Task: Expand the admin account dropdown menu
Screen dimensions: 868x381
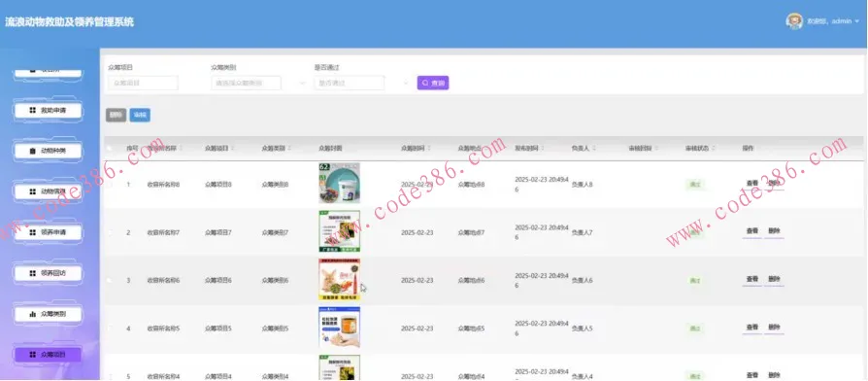Action: [857, 21]
